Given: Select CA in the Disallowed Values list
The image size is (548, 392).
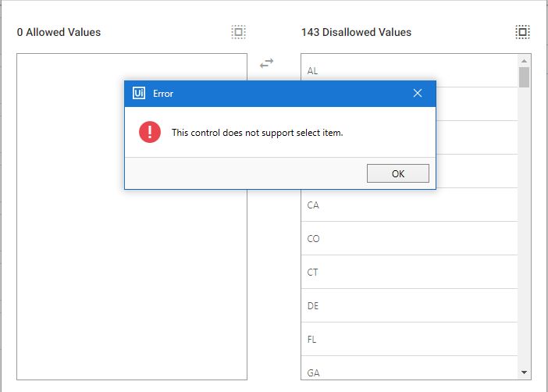Looking at the screenshot, I should pyautogui.click(x=409, y=205).
